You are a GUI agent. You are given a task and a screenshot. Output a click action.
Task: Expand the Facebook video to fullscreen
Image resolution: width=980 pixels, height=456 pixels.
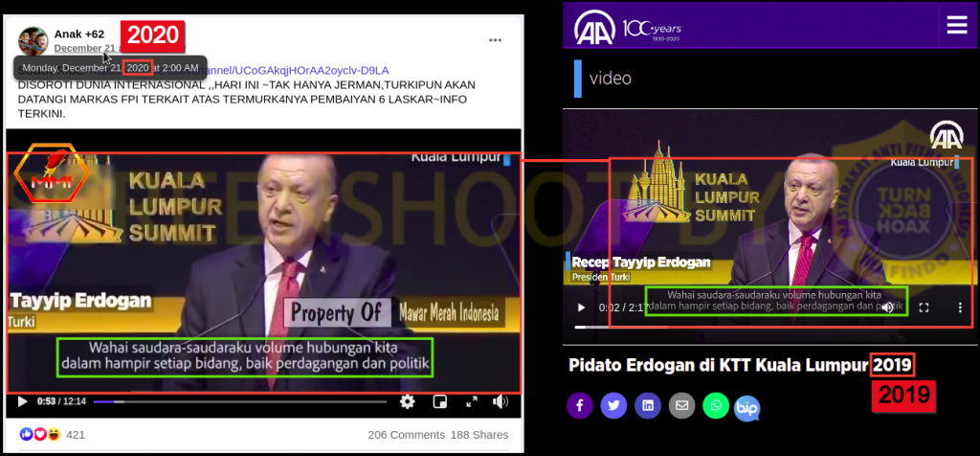pyautogui.click(x=472, y=401)
